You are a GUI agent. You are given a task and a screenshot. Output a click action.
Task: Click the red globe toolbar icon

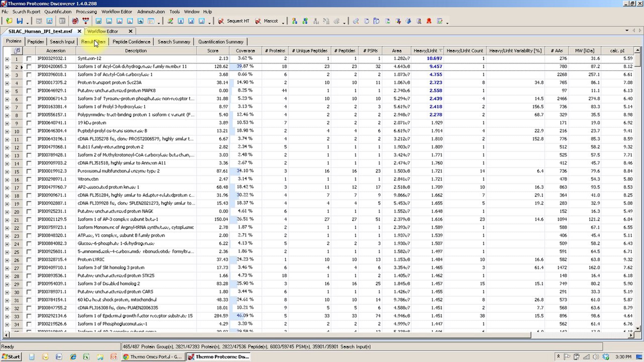75,21
